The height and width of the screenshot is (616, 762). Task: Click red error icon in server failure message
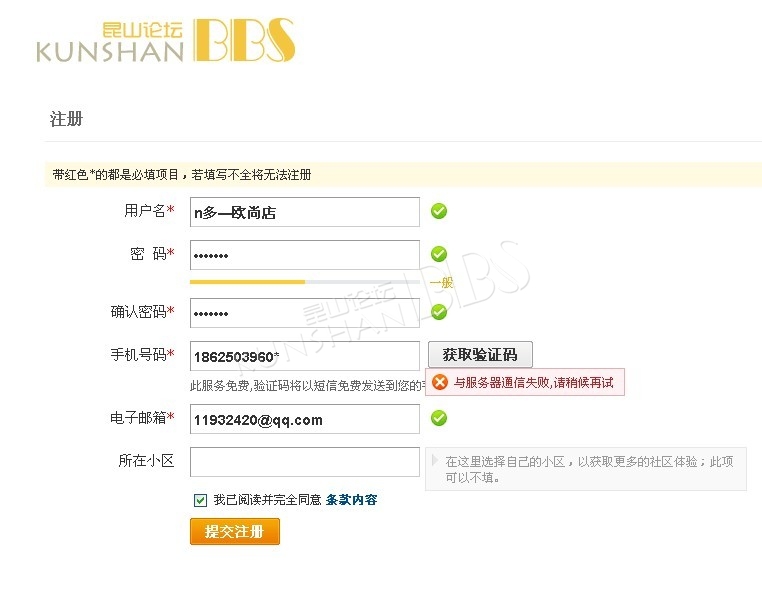tap(440, 382)
